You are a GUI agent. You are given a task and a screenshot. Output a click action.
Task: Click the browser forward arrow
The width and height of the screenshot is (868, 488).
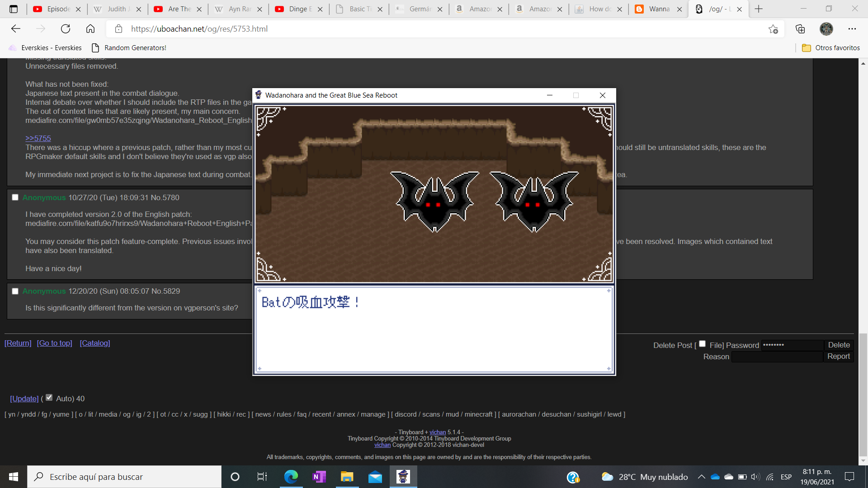coord(41,29)
